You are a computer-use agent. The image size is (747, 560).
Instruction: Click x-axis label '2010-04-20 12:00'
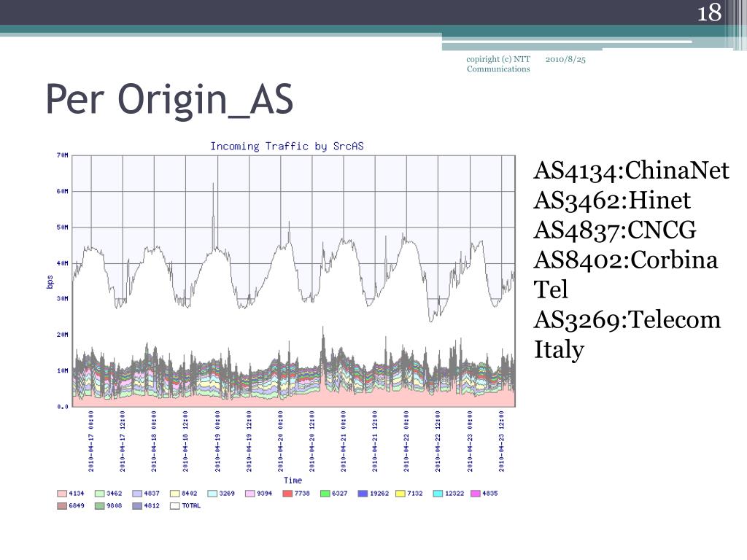[x=312, y=441]
